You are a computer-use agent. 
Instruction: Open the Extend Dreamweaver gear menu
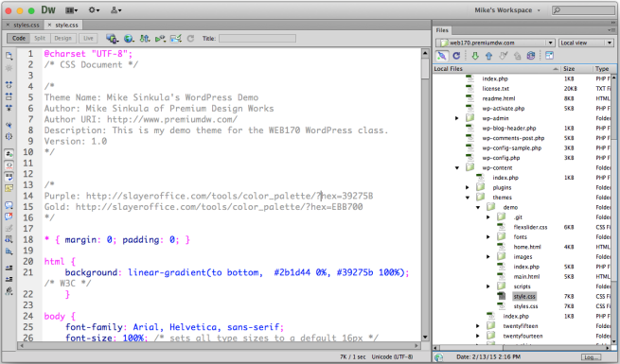pos(94,10)
